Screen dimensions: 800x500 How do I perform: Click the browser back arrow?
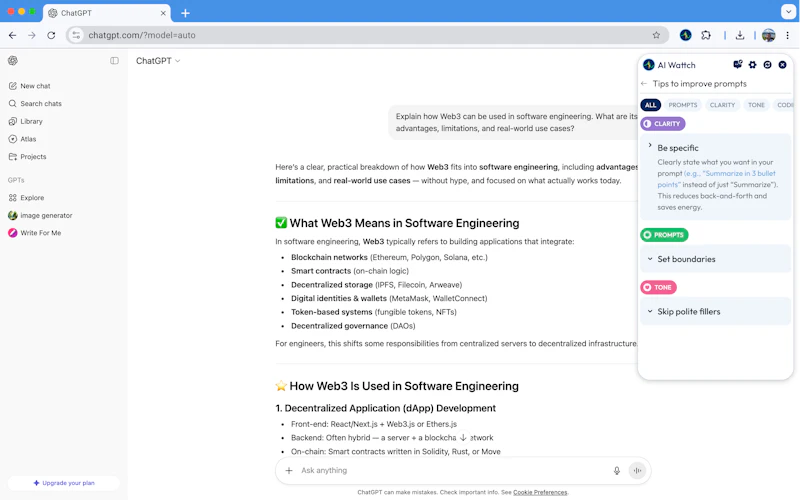point(12,35)
